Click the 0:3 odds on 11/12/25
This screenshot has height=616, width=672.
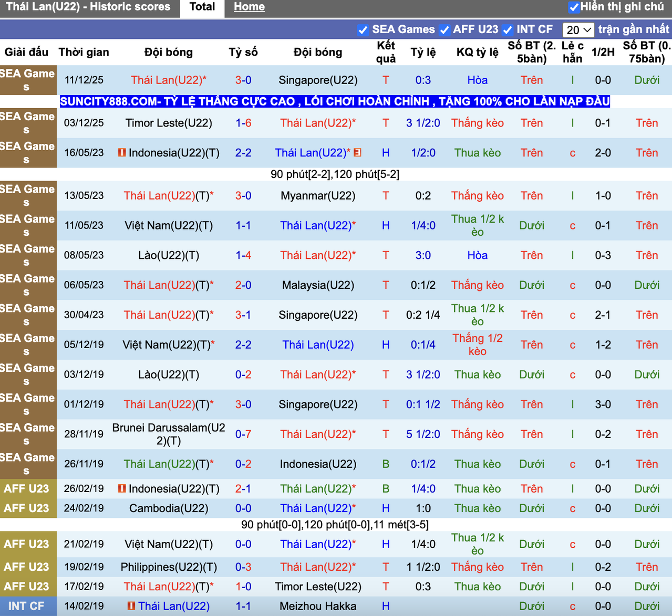423,80
